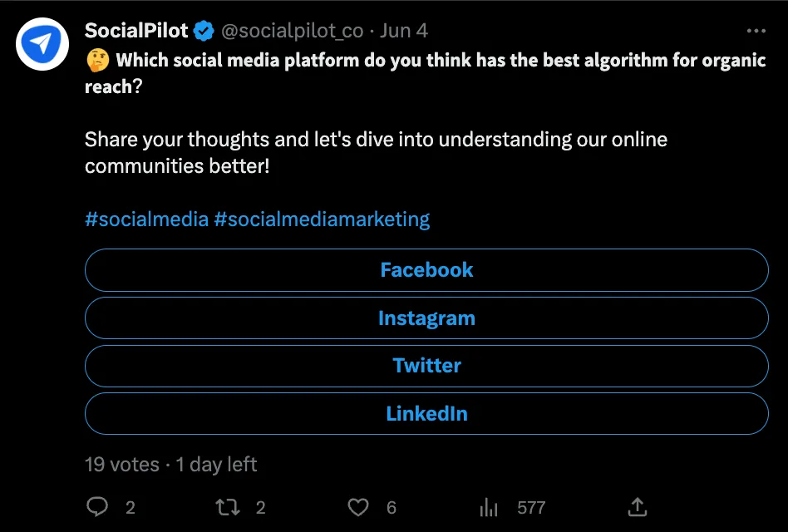Click the 19 votes count text
Screen dimensions: 788x532
(x=121, y=465)
